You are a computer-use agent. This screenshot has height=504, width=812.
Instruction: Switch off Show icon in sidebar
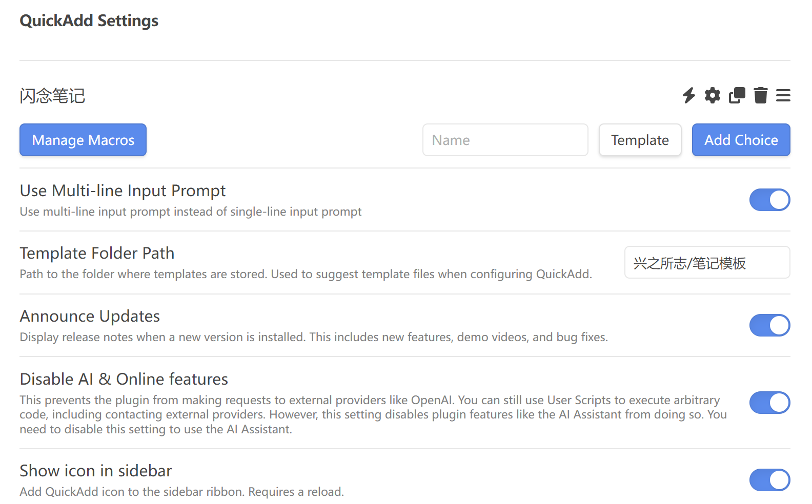click(x=769, y=480)
